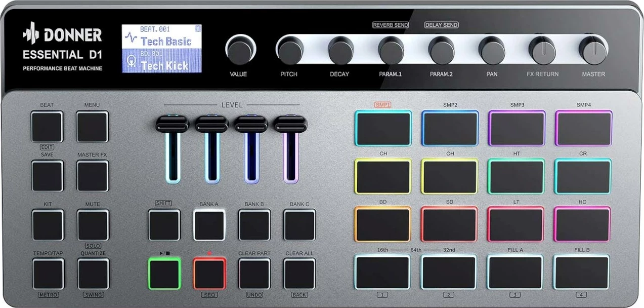Hit the SAVE button
Screen dimensions: 644x308
[x=47, y=176]
